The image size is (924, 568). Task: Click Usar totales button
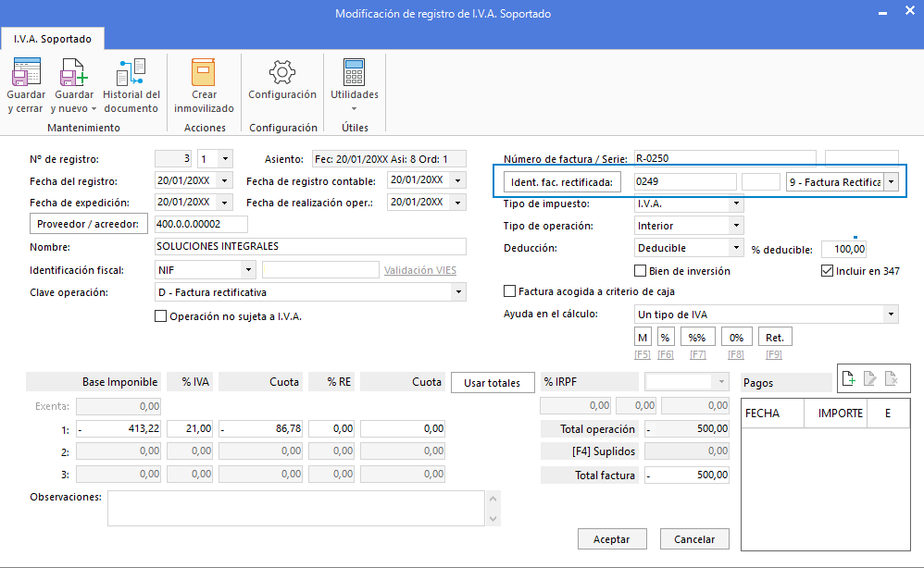(x=492, y=383)
